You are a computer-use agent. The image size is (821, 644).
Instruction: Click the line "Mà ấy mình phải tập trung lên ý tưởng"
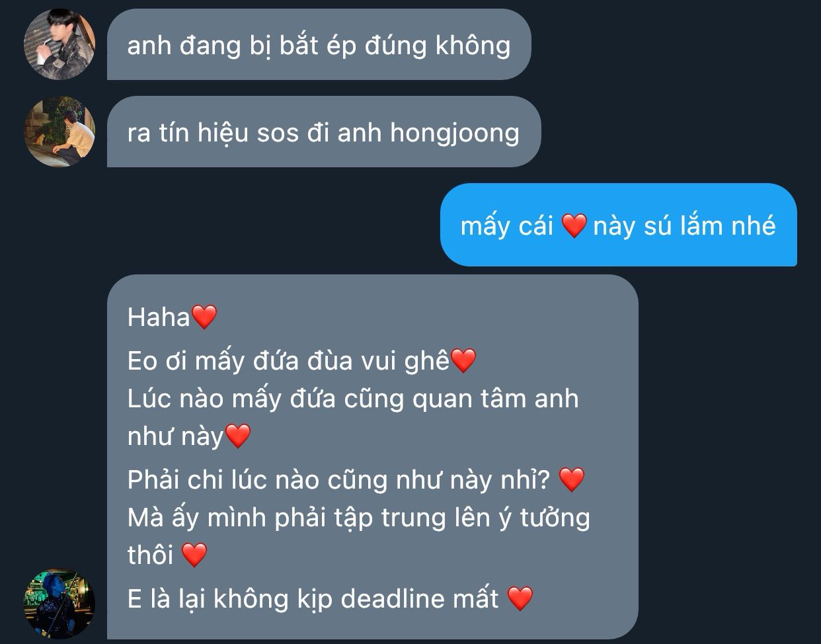coord(358,517)
